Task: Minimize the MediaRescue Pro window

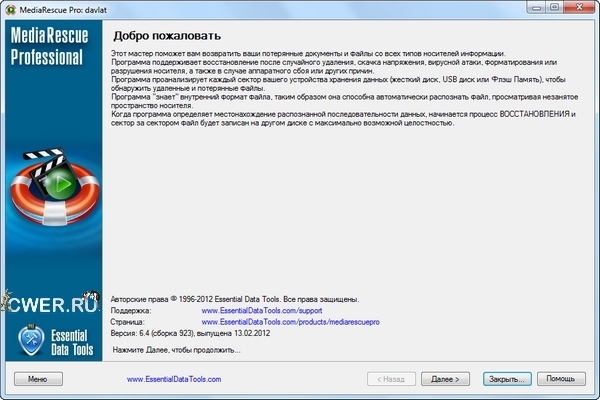Action: [536, 7]
